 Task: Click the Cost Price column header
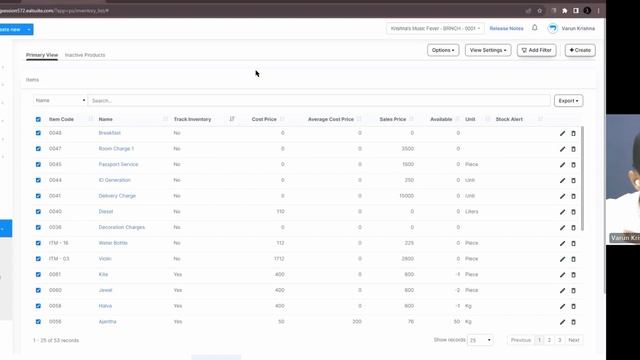(x=264, y=119)
